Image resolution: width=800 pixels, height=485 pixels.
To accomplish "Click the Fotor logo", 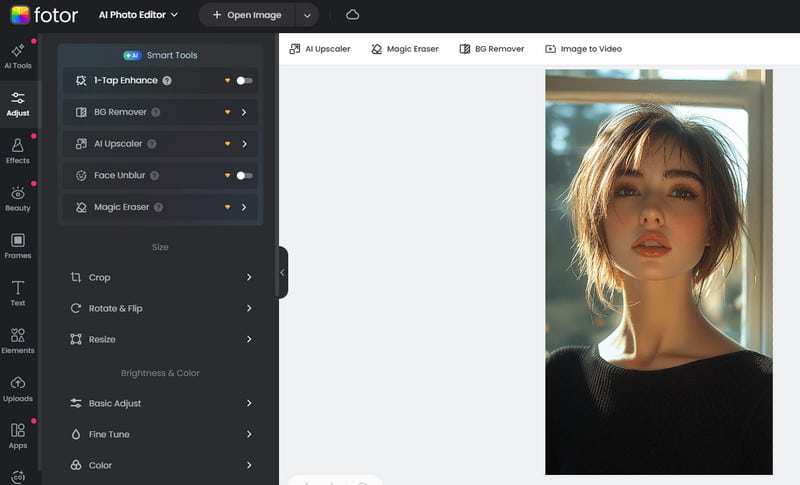I will click(x=44, y=15).
